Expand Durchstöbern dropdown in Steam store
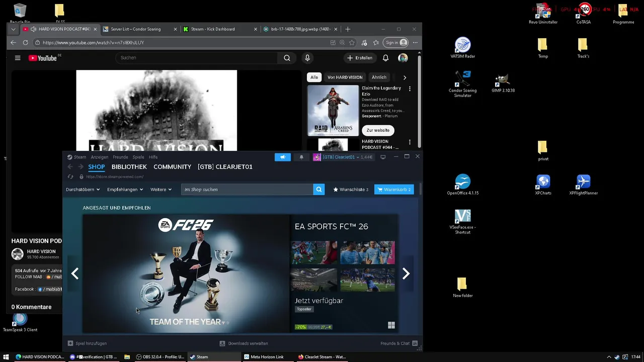The image size is (644, 362). (x=83, y=190)
